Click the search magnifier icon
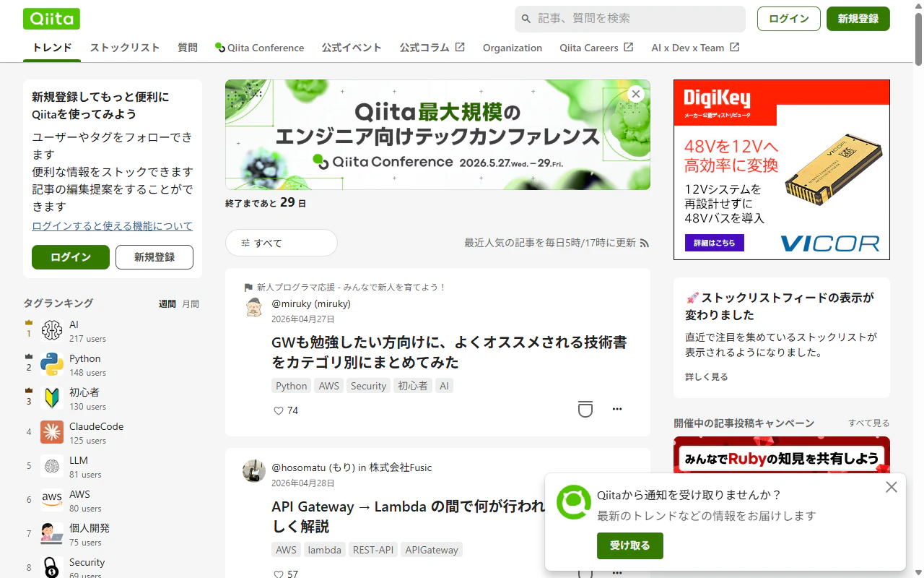Viewport: 924px width, 578px height. (x=526, y=19)
